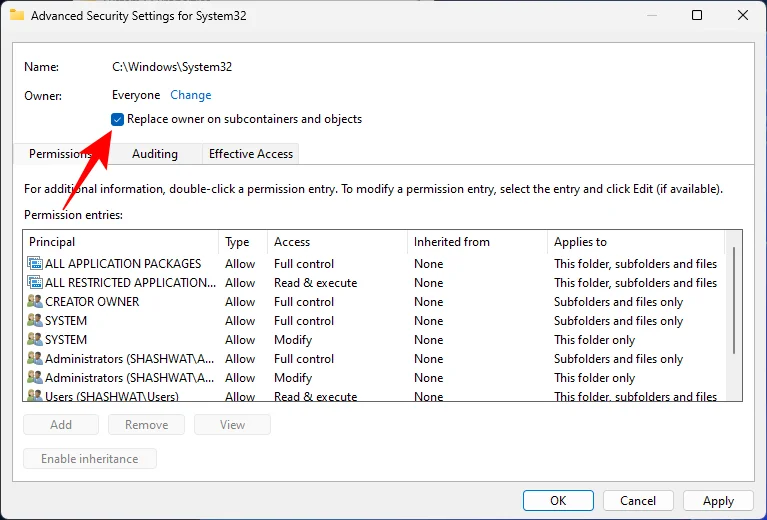Screen dimensions: 767x520
Task: Click Subfolders and files only in CREATOR OWNER row
Action: pyautogui.click(x=618, y=302)
